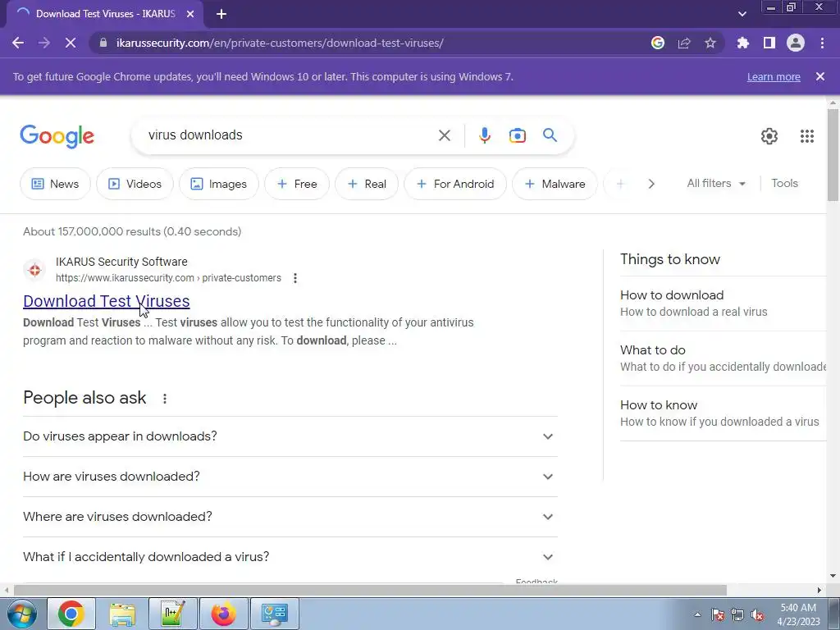
Task: Open the Extensions puzzle icon
Action: pos(743,43)
